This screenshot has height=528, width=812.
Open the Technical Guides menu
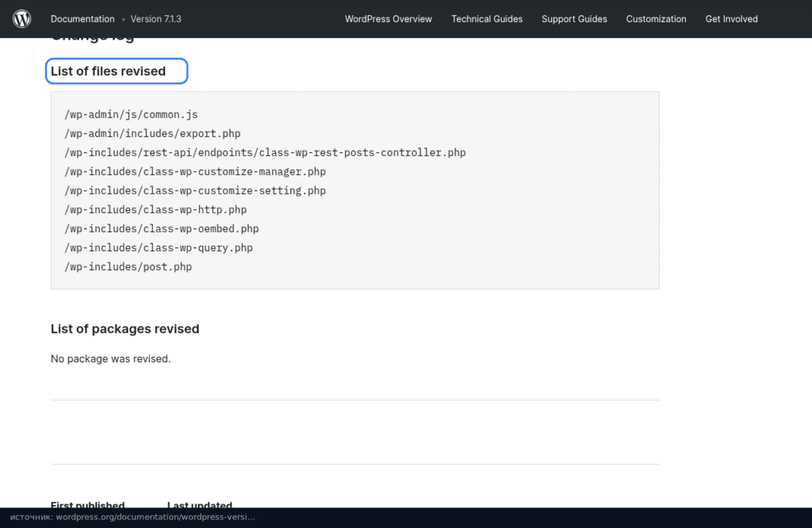pos(487,19)
